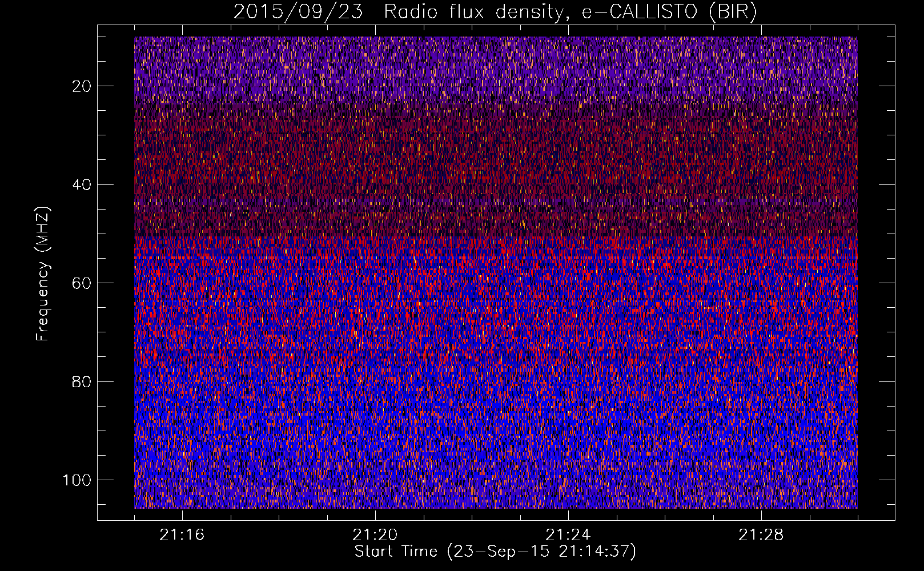Click the 20 frequency tick label
This screenshot has height=571, width=924.
point(82,86)
